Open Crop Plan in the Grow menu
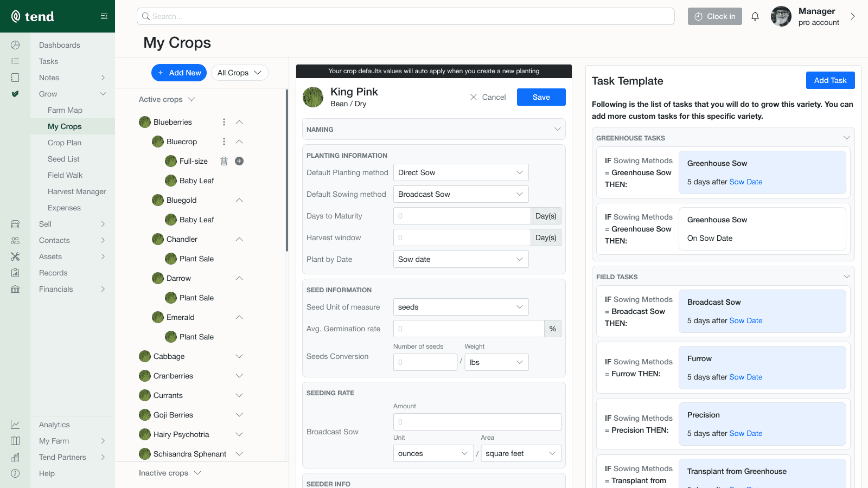This screenshot has width=868, height=488. [65, 143]
